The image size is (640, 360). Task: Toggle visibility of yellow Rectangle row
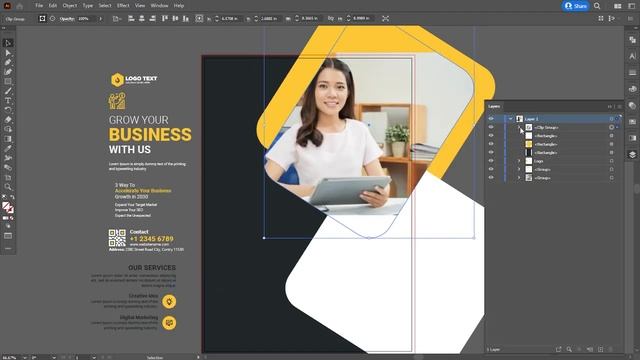(x=491, y=144)
